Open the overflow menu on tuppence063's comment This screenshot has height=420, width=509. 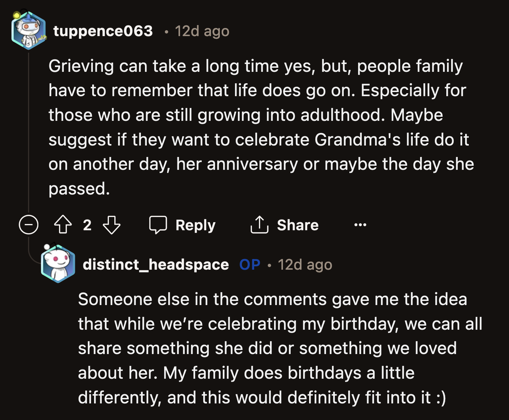click(360, 225)
